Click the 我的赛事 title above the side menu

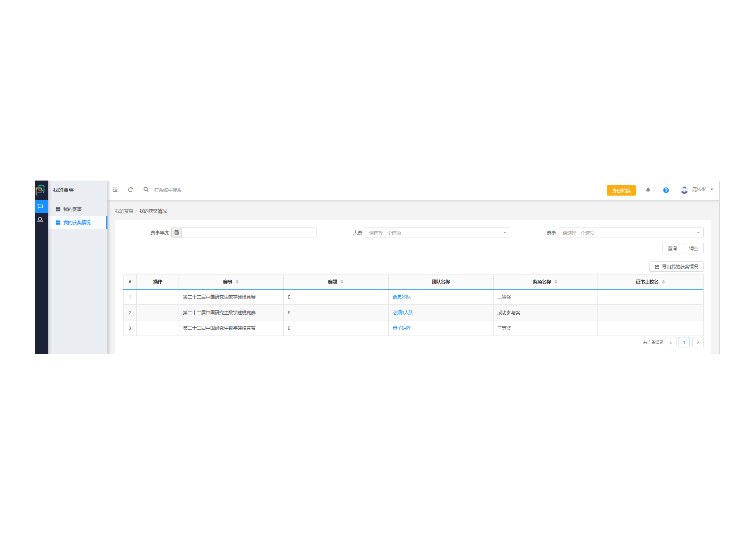[63, 190]
